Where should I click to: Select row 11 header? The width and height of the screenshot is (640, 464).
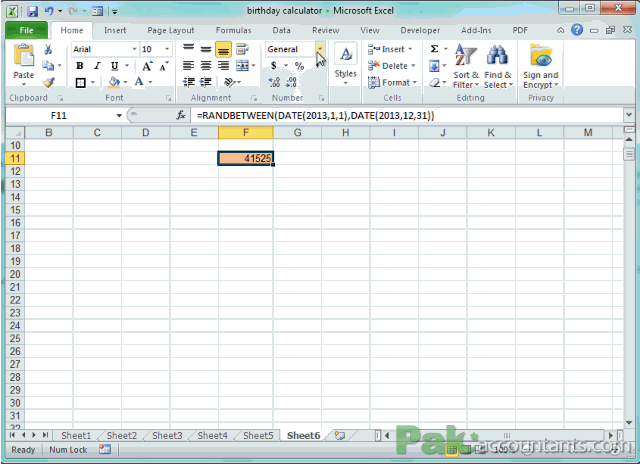click(x=15, y=158)
